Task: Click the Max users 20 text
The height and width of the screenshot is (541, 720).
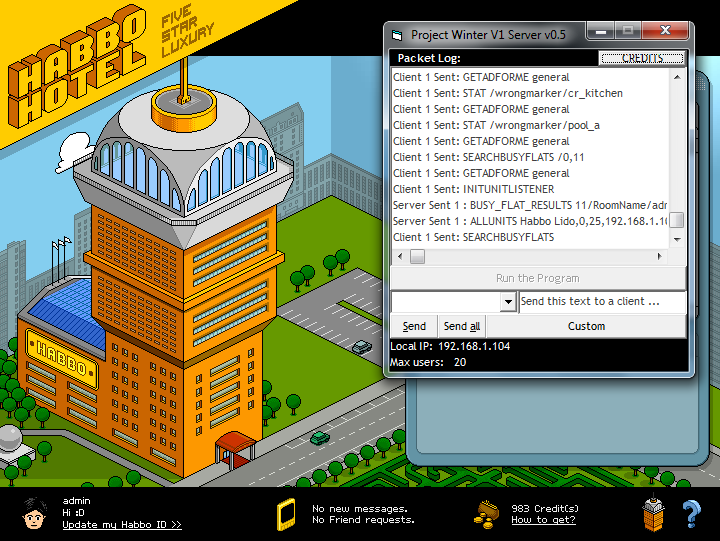Action: tap(428, 362)
